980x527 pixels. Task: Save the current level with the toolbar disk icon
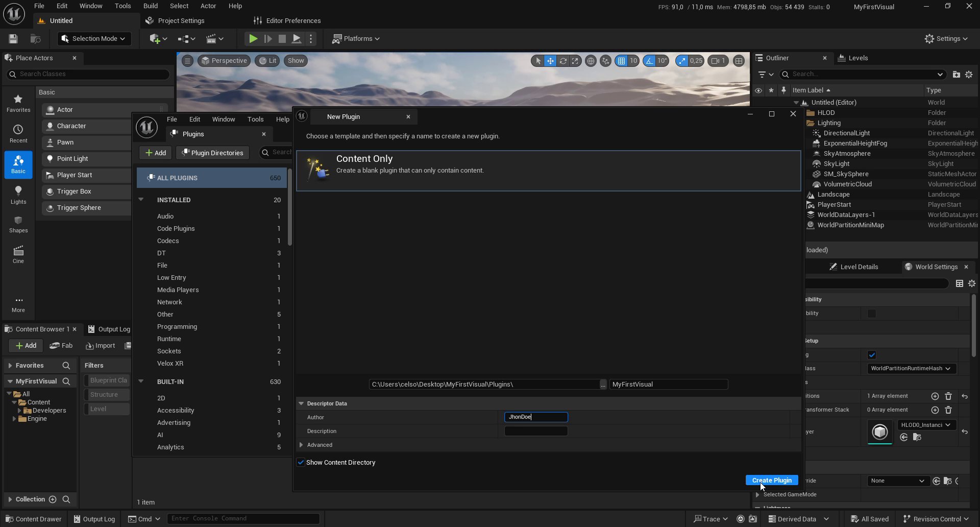point(13,39)
